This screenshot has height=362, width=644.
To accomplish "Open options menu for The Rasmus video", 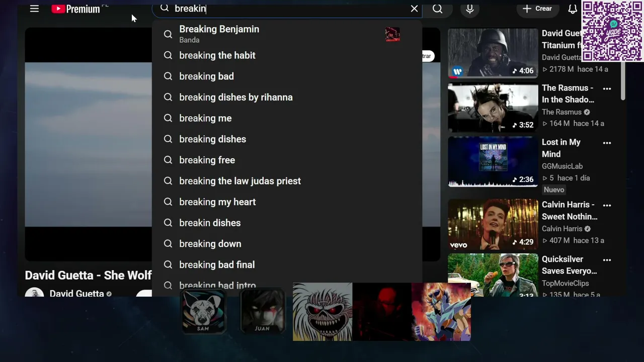I will [607, 89].
